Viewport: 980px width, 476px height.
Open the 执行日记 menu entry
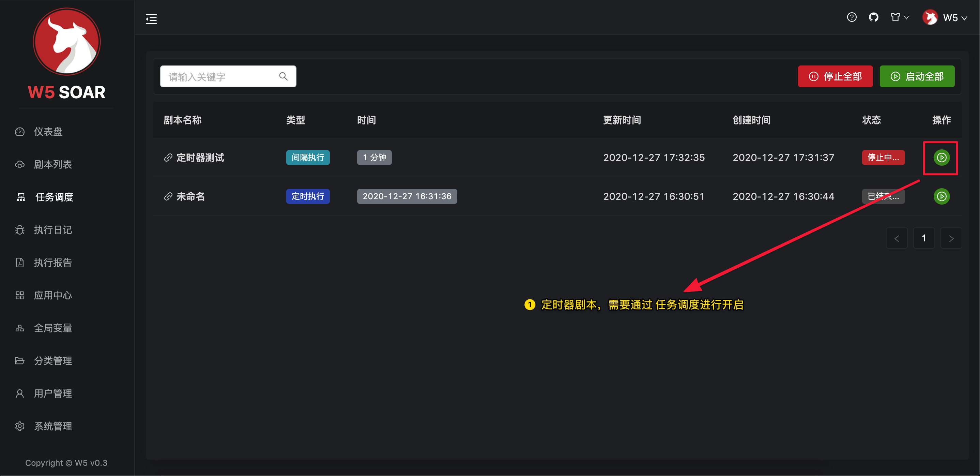pos(53,229)
